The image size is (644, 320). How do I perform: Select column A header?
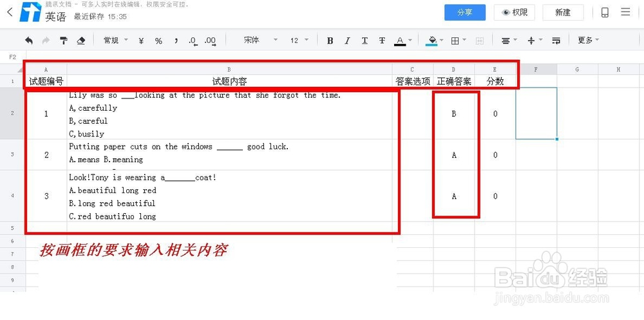(46, 70)
